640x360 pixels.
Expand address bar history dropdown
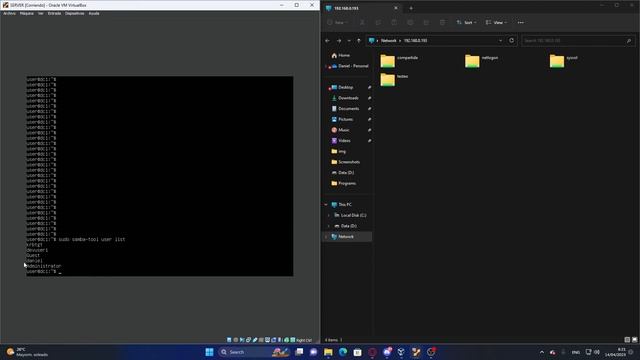click(500, 41)
